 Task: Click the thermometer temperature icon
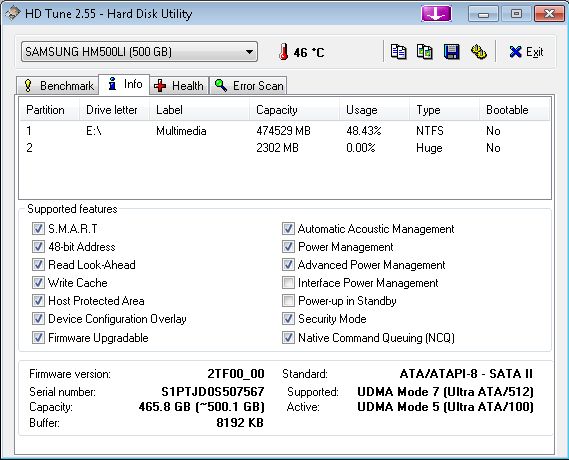(284, 52)
